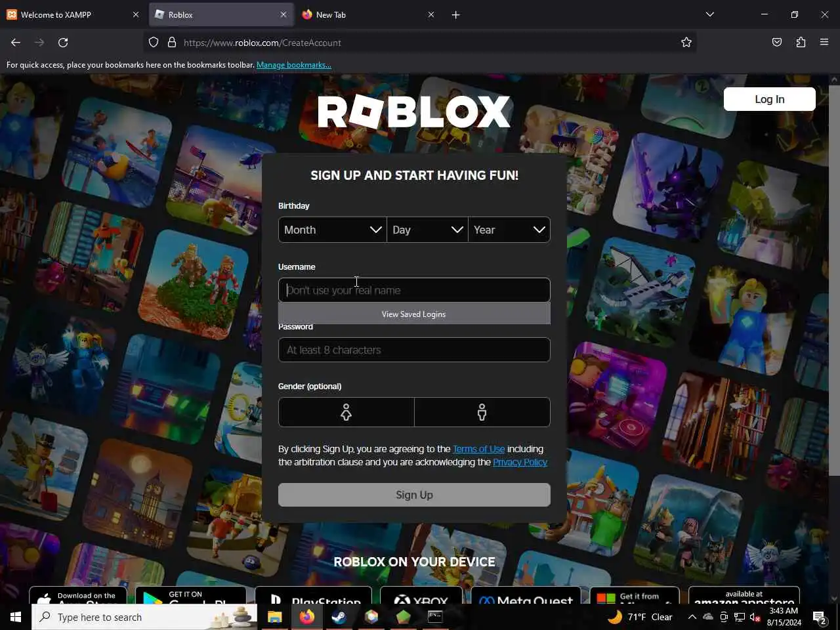Screen dimensions: 840x630
Task: Click View Saved Logins
Action: (414, 314)
